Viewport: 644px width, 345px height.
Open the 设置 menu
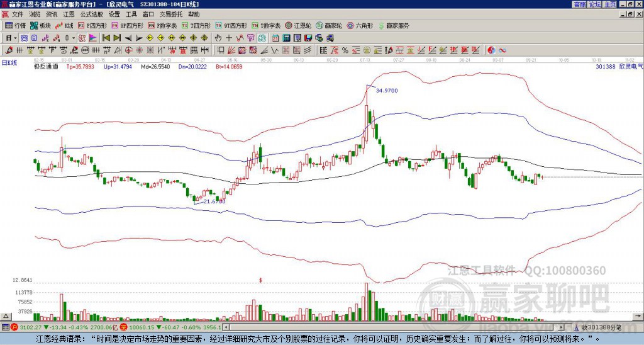(x=114, y=14)
